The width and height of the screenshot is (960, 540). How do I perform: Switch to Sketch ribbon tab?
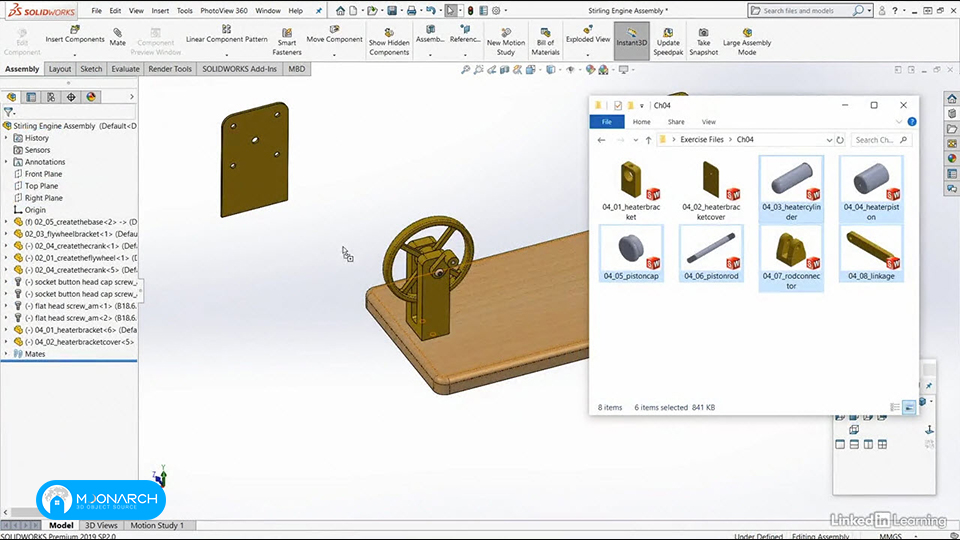(x=91, y=69)
